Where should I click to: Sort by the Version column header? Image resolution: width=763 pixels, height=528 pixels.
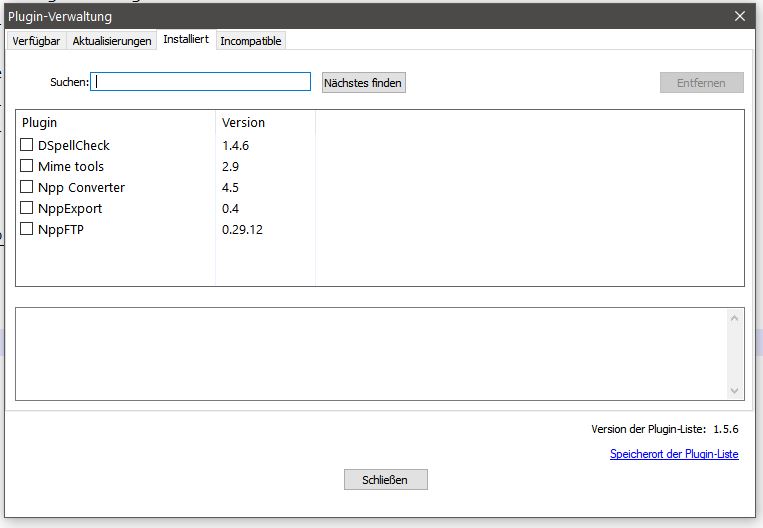pos(266,122)
